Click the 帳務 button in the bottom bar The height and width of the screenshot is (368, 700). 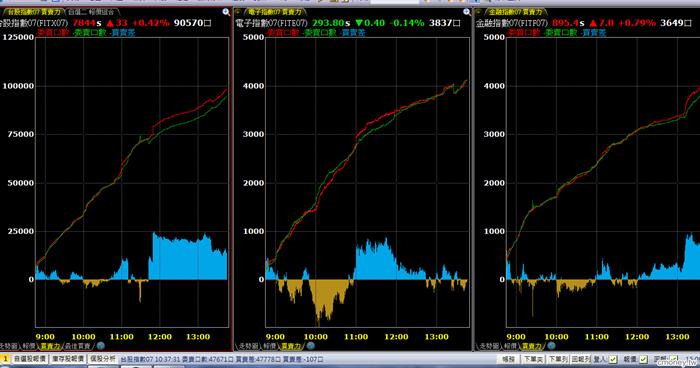[x=508, y=359]
